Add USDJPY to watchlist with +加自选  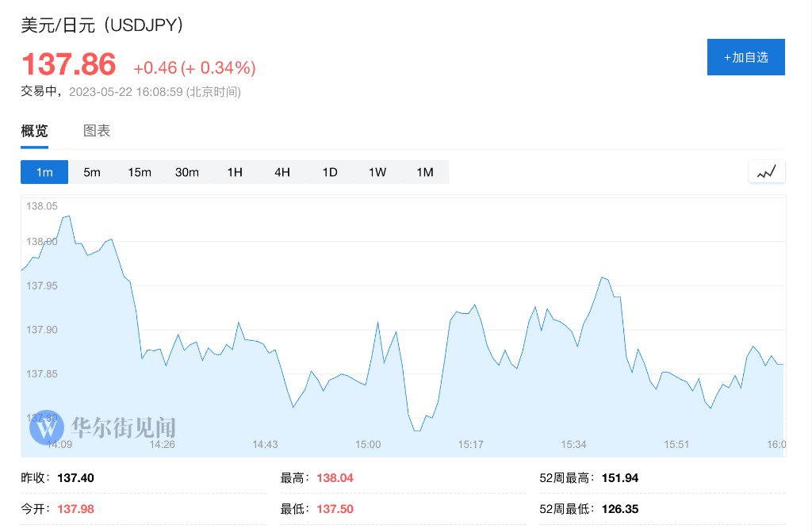coord(745,57)
